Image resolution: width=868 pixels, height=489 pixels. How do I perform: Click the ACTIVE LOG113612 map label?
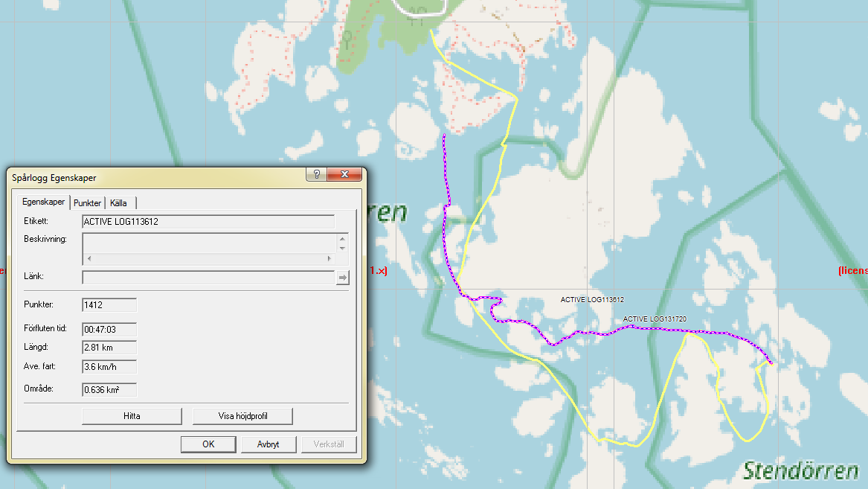click(592, 300)
